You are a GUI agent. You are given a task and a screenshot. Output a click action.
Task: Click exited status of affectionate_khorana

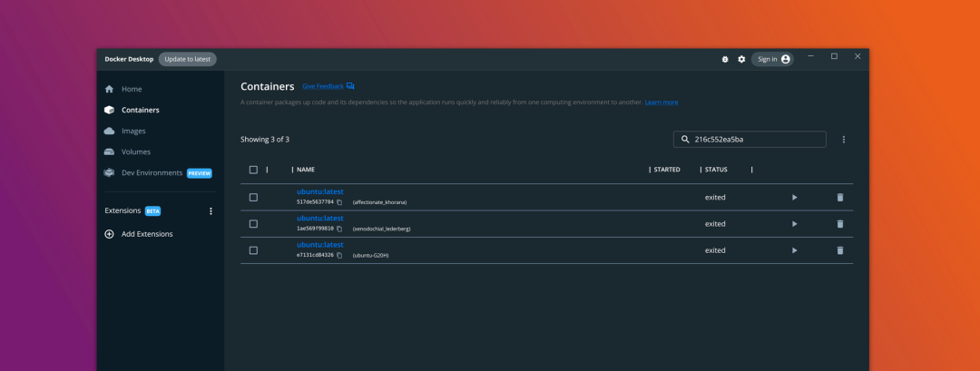[715, 198]
